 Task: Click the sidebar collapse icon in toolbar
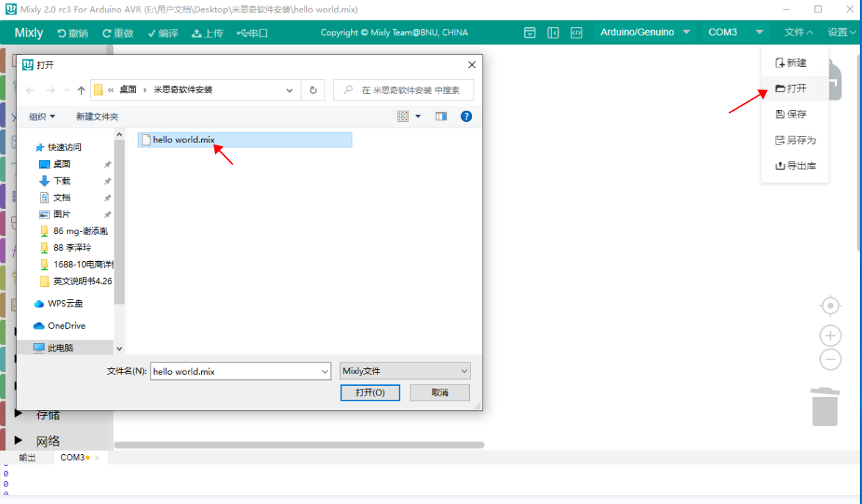click(x=554, y=32)
